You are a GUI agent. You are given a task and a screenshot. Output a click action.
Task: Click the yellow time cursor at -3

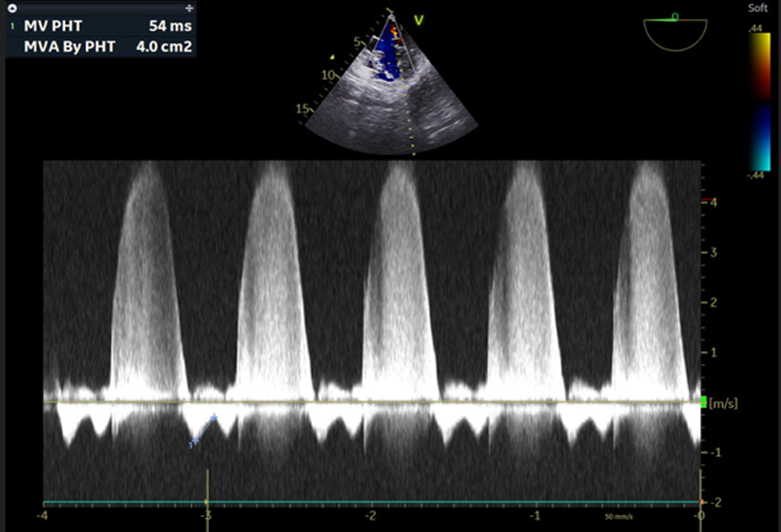point(207,489)
